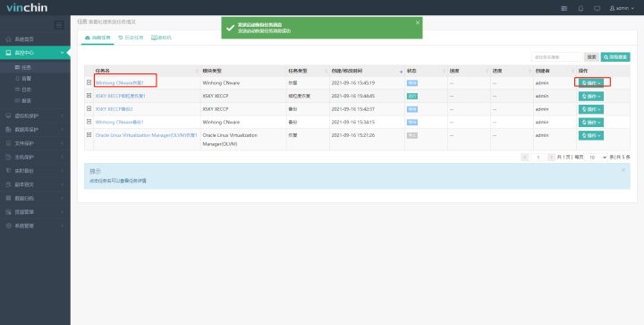Expand the 数据库保护 sidebar menu
Image resolution: width=644 pixels, height=325 pixels.
pos(35,130)
